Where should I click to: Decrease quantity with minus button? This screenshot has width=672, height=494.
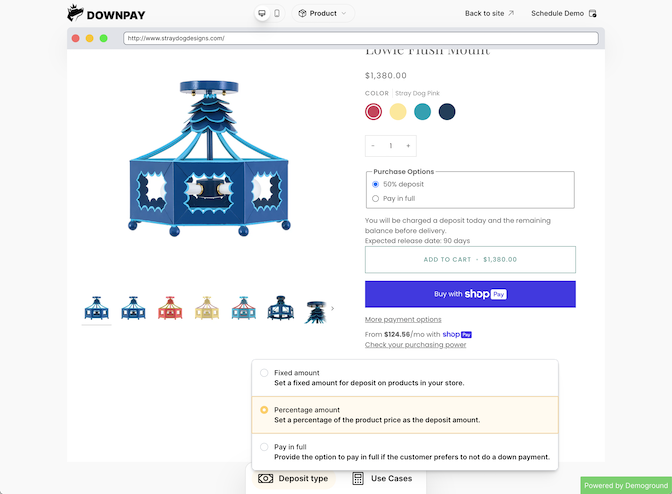click(x=373, y=146)
